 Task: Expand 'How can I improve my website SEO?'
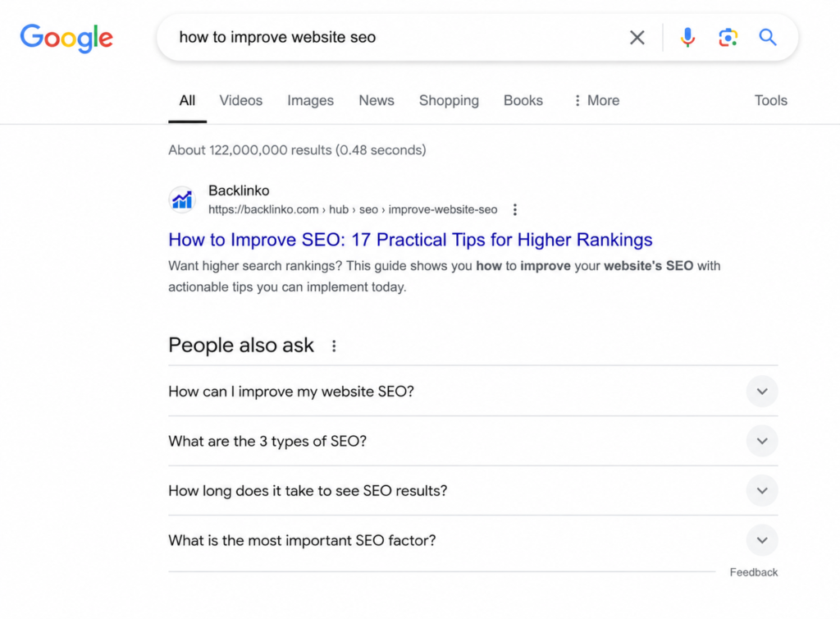tap(473, 392)
